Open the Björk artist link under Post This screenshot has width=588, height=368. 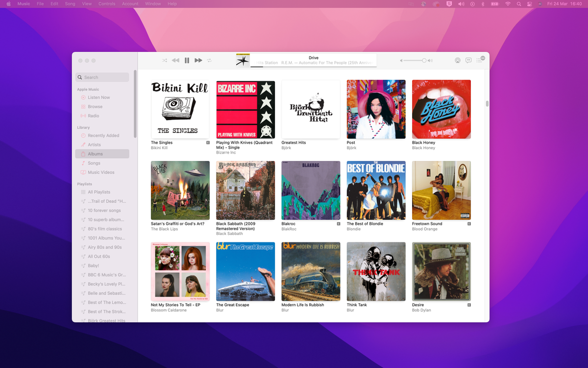point(351,148)
